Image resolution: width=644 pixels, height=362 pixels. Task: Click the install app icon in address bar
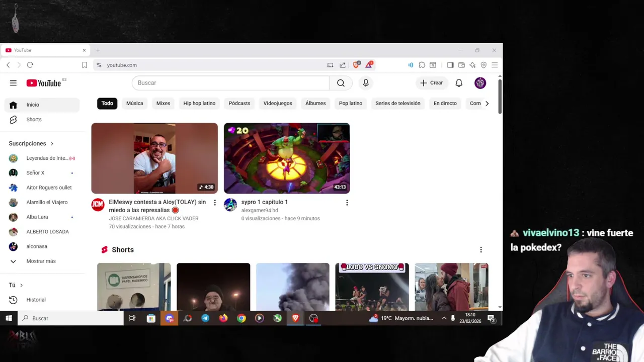[330, 65]
